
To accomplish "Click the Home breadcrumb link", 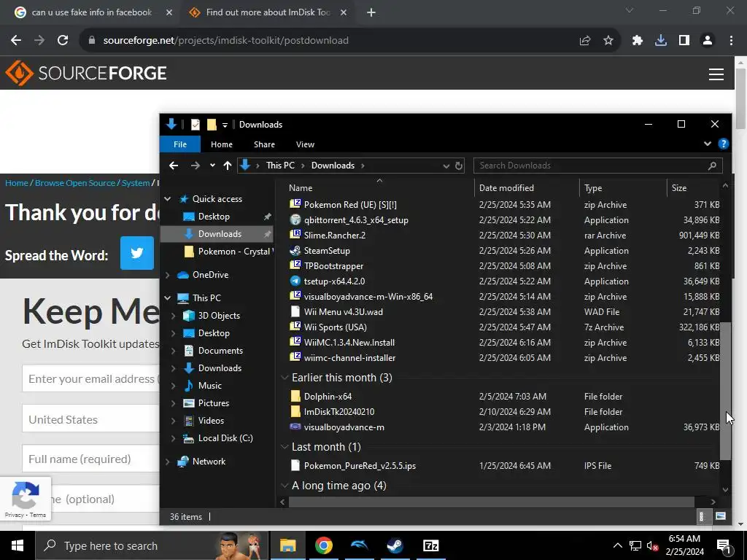I will click(x=17, y=183).
